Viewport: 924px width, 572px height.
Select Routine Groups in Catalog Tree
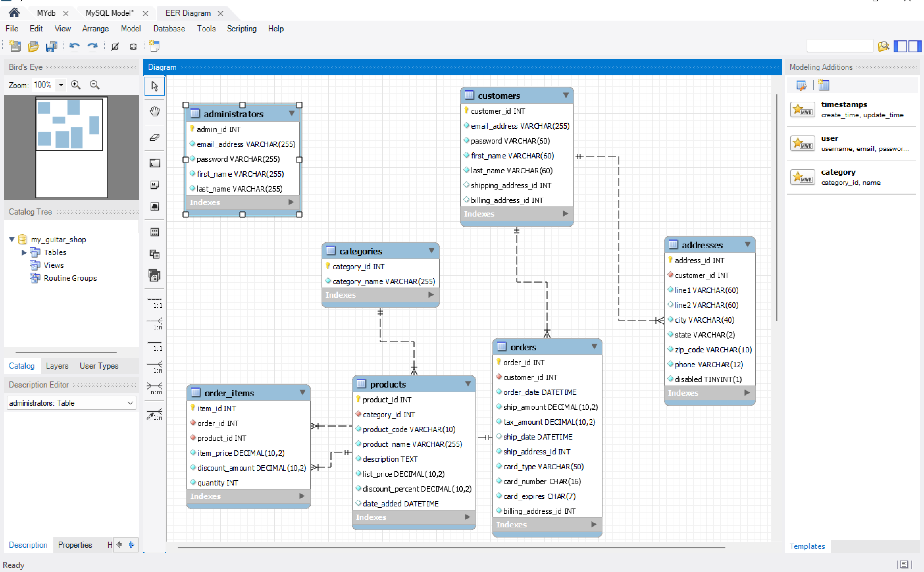click(x=70, y=278)
